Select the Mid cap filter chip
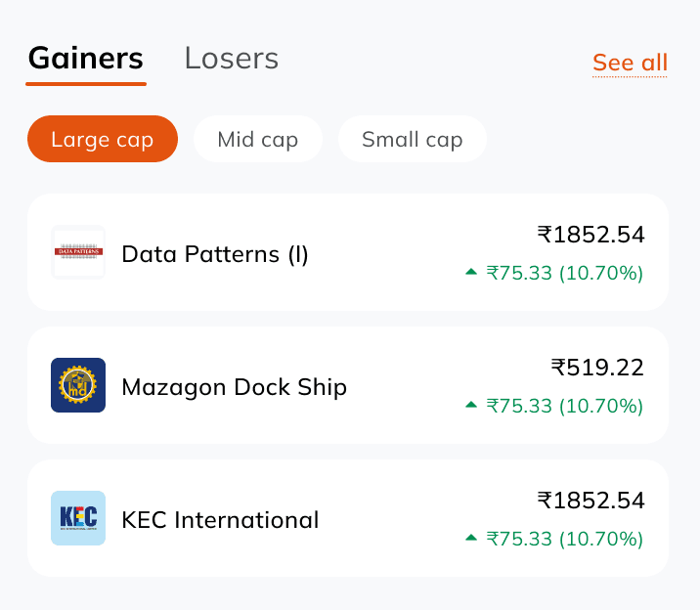The image size is (700, 610). click(x=258, y=139)
